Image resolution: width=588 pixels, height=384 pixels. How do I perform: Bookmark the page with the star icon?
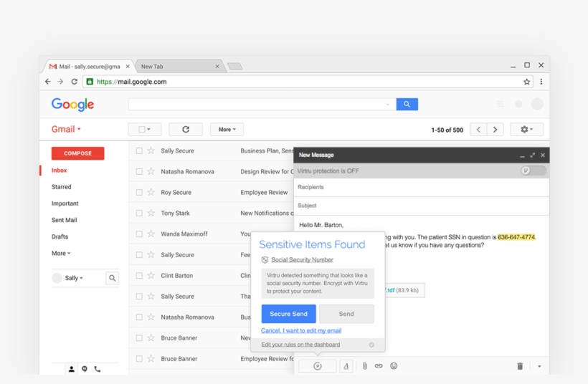coord(526,82)
